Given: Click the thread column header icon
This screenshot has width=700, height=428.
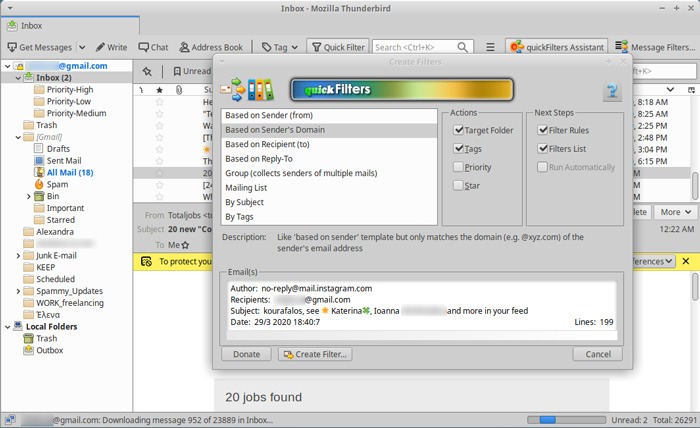Looking at the screenshot, I should click(141, 90).
